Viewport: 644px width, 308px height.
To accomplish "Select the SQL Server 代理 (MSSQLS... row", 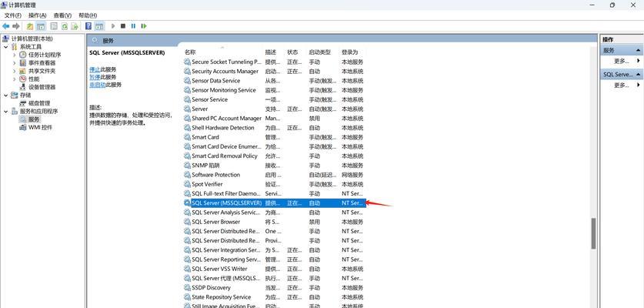I will click(x=275, y=279).
